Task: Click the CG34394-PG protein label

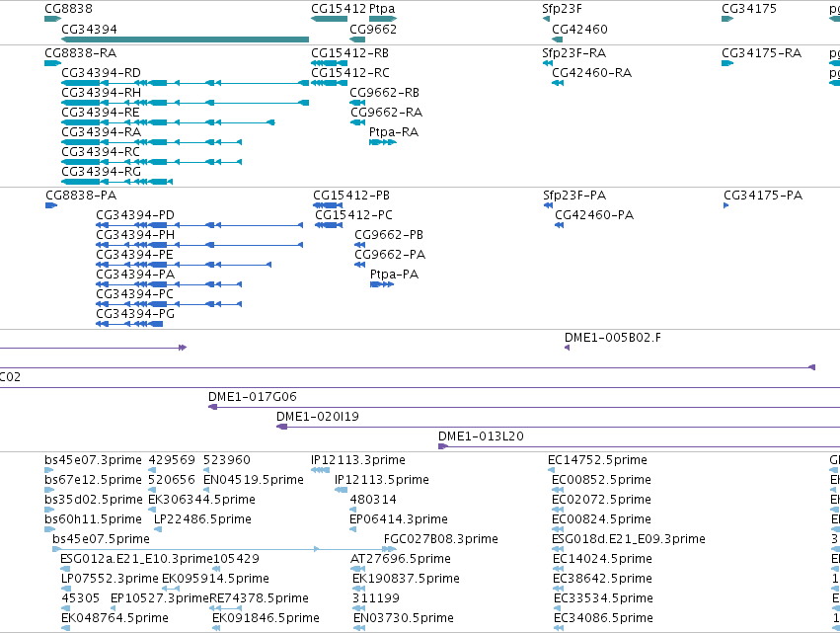Action: pyautogui.click(x=135, y=314)
